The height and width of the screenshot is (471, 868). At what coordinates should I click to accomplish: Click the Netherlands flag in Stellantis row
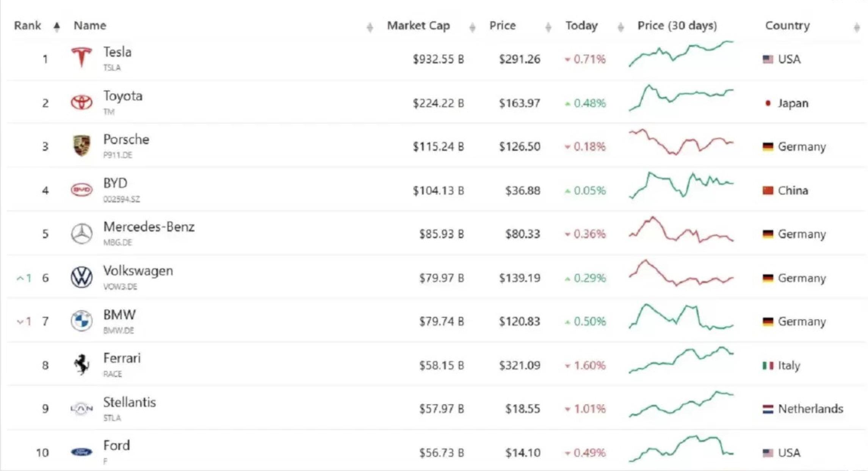768,409
